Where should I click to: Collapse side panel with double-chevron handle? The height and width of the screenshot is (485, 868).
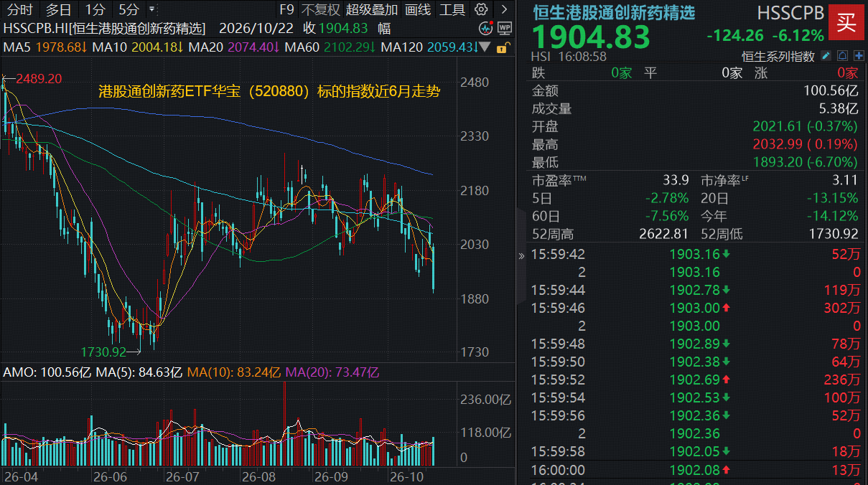(x=521, y=255)
